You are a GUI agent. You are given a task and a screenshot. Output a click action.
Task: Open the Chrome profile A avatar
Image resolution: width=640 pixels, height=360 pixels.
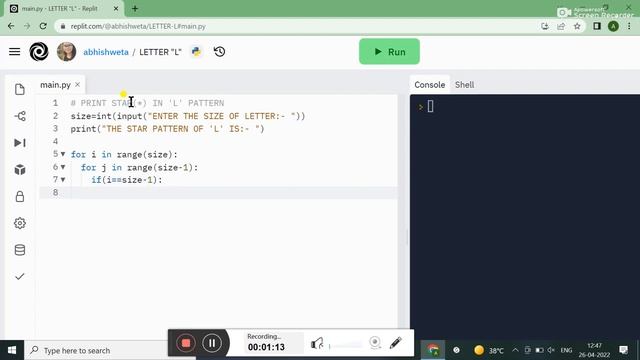(613, 26)
